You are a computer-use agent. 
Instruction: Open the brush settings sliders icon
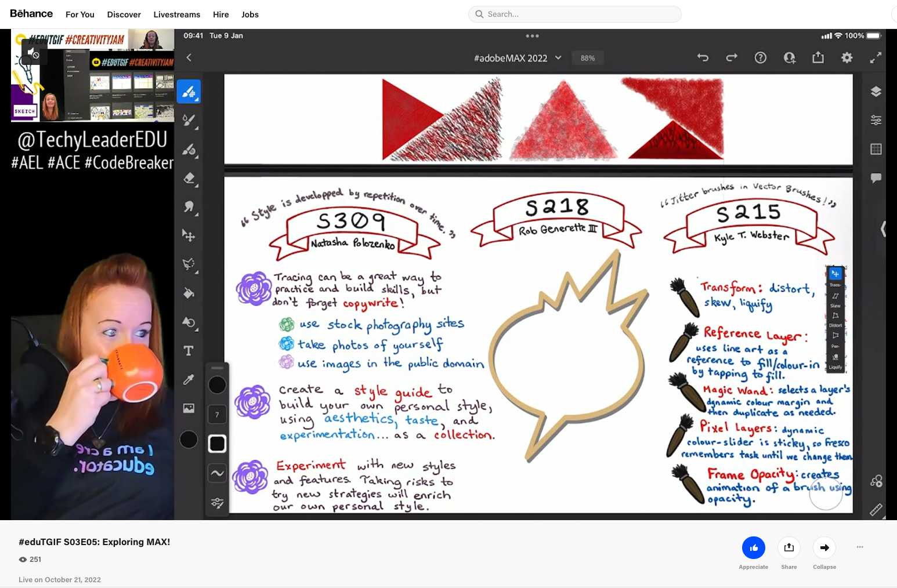218,503
